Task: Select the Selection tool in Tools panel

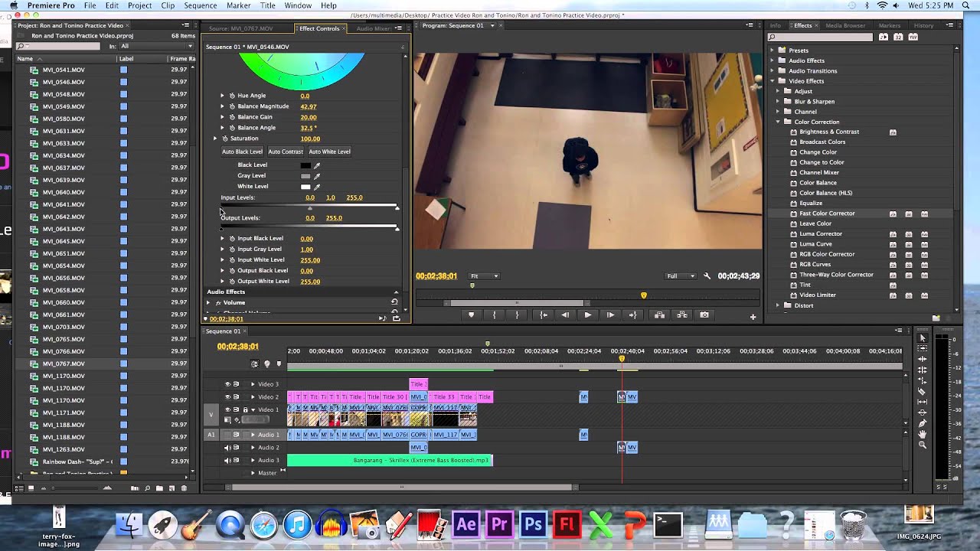Action: coord(923,337)
